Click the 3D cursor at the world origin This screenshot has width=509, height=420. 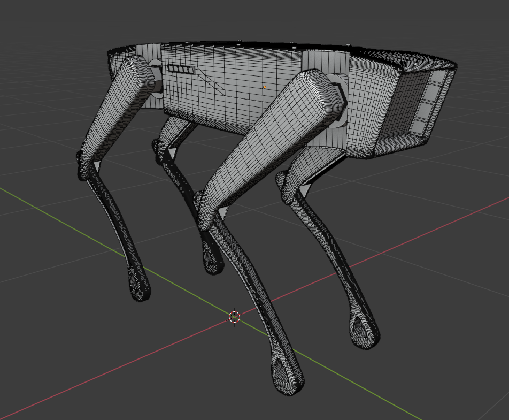[x=235, y=317]
